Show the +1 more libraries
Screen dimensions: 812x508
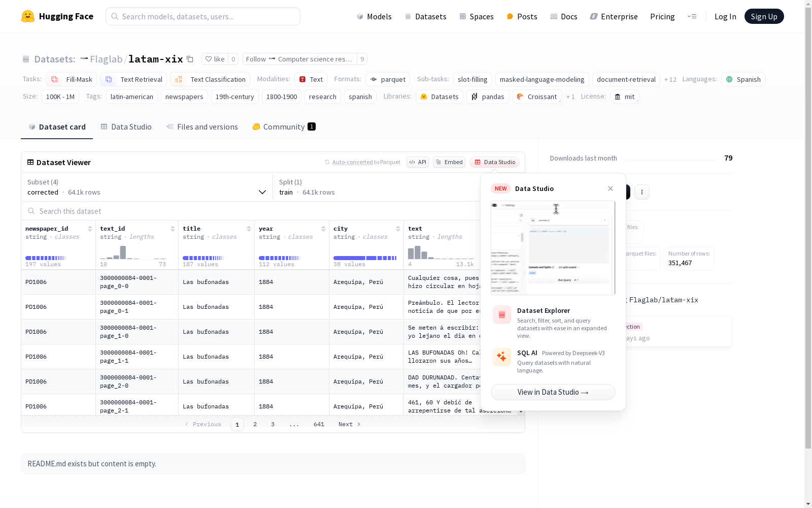[x=570, y=97]
